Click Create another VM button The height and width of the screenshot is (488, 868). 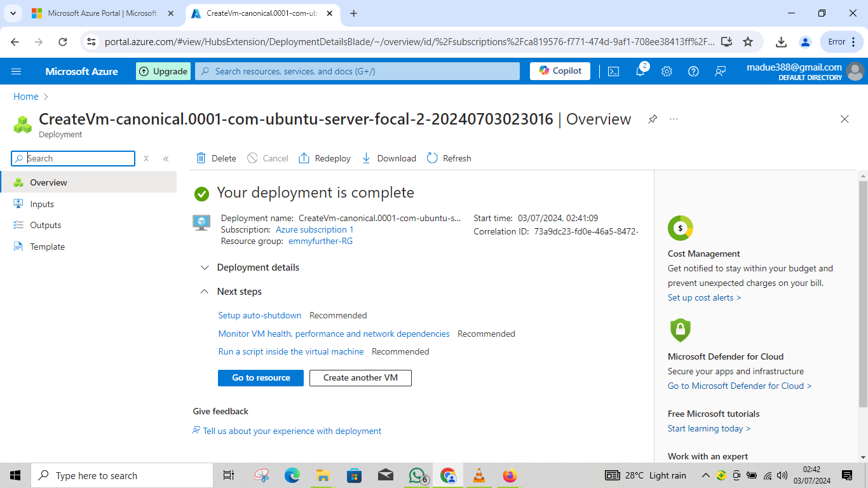pyautogui.click(x=360, y=377)
